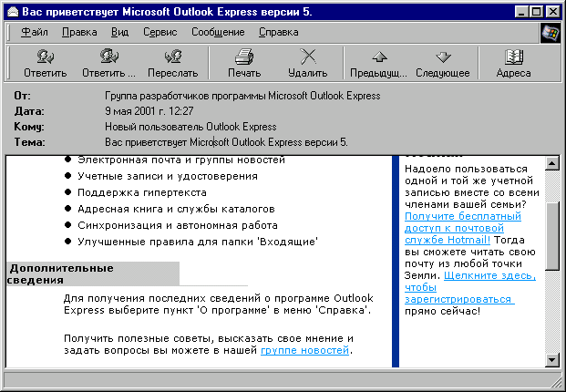Click the Outlook Express icon in the title bar
Viewport: 566px width, 392px height.
[x=13, y=12]
